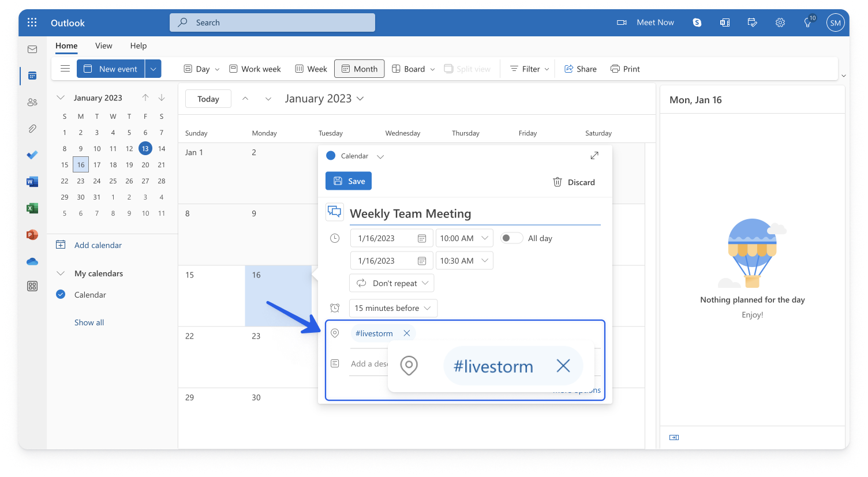Screen dimensions: 868x477
Task: Toggle the hamburger navigation pane icon
Action: [x=65, y=69]
